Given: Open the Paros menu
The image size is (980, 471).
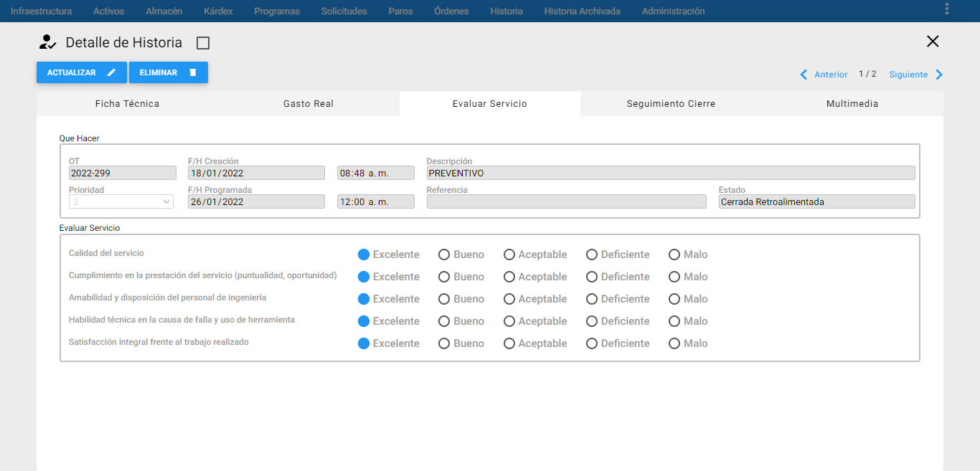Looking at the screenshot, I should click(400, 11).
